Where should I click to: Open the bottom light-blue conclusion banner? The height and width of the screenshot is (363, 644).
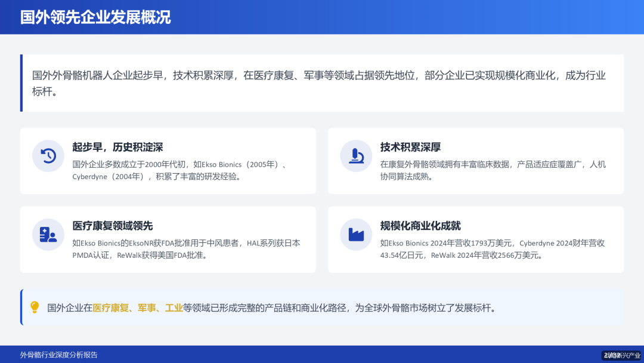click(x=322, y=308)
